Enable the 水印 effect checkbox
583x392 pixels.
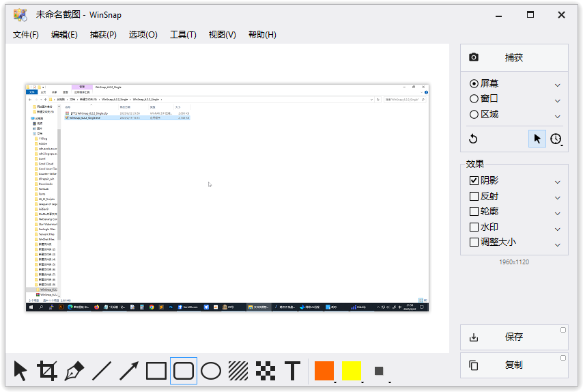coord(474,227)
